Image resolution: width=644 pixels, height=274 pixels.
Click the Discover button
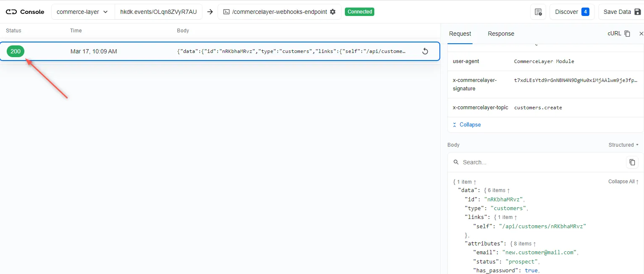click(x=572, y=12)
